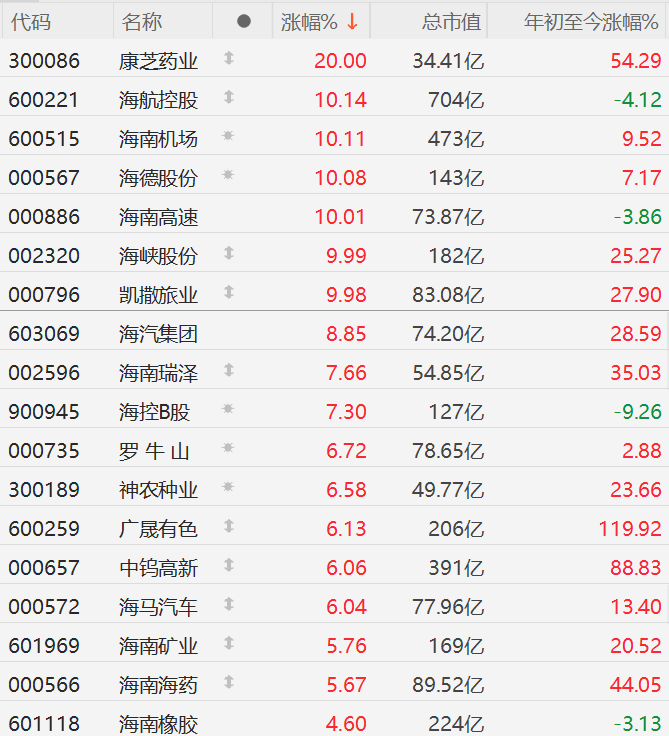669x736 pixels.
Task: Click market cap 34.41亿
Action: tap(448, 61)
